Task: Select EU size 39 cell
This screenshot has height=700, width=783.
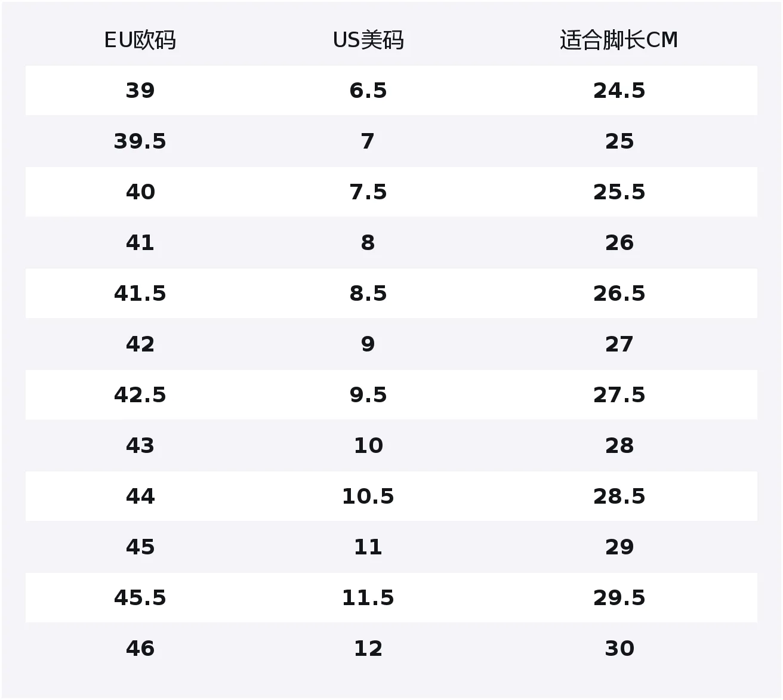Action: coord(140,91)
